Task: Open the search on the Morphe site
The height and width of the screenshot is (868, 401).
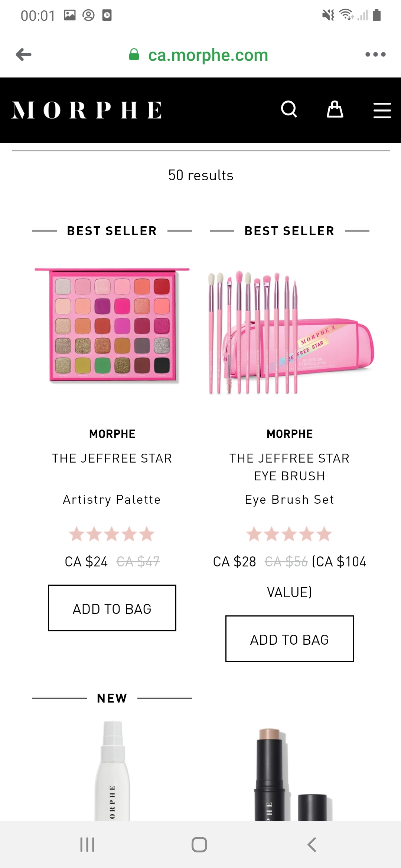Action: (x=289, y=109)
